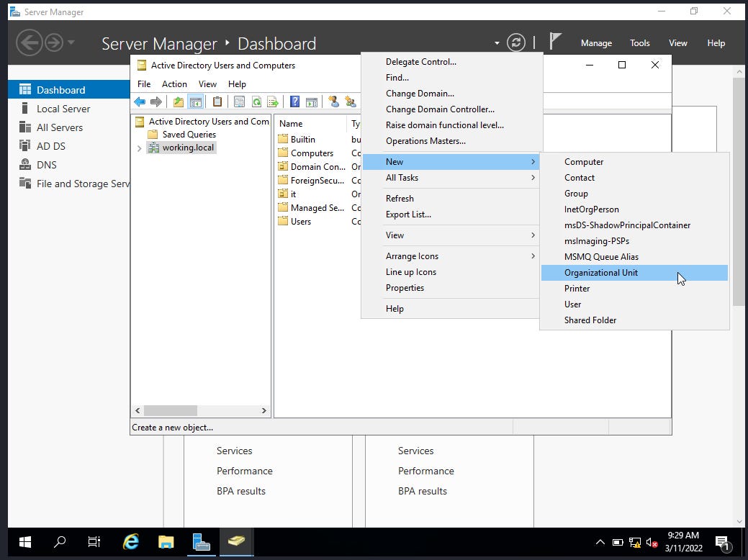Click the Refresh toolbar icon in ADUC
748x560 pixels.
tap(256, 101)
